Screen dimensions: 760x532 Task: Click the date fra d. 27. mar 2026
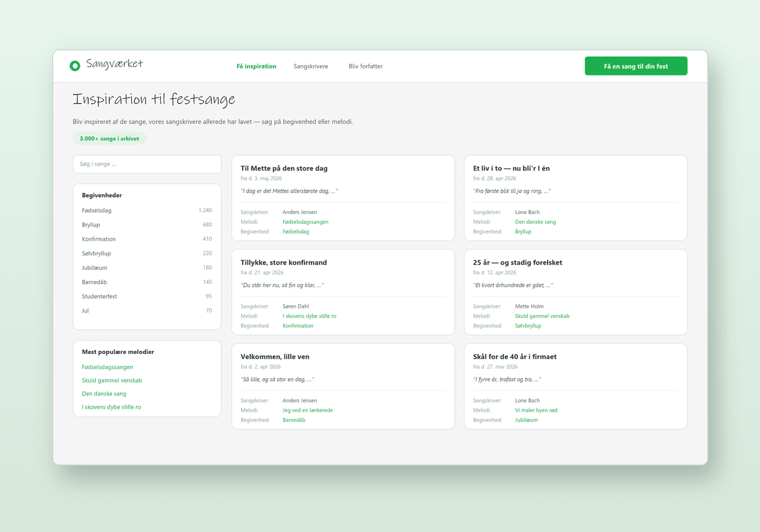click(495, 367)
